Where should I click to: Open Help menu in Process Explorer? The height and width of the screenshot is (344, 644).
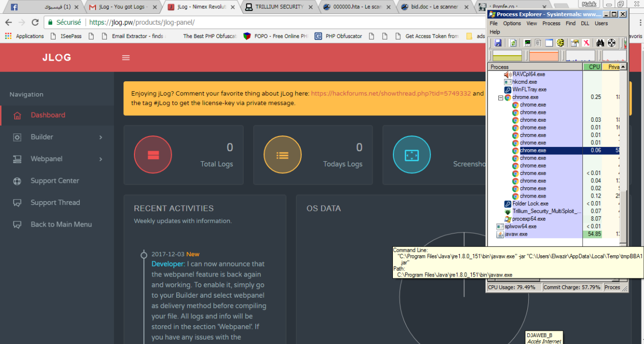coord(495,32)
